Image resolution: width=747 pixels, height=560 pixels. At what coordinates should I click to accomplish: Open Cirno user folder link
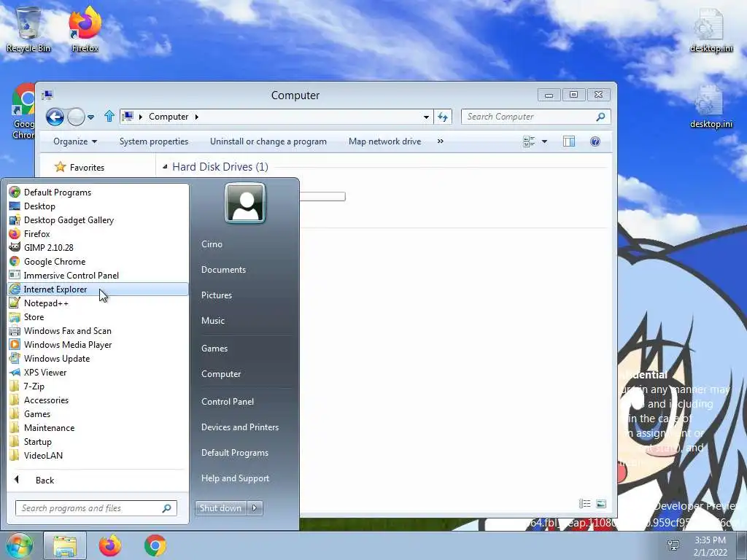[212, 244]
